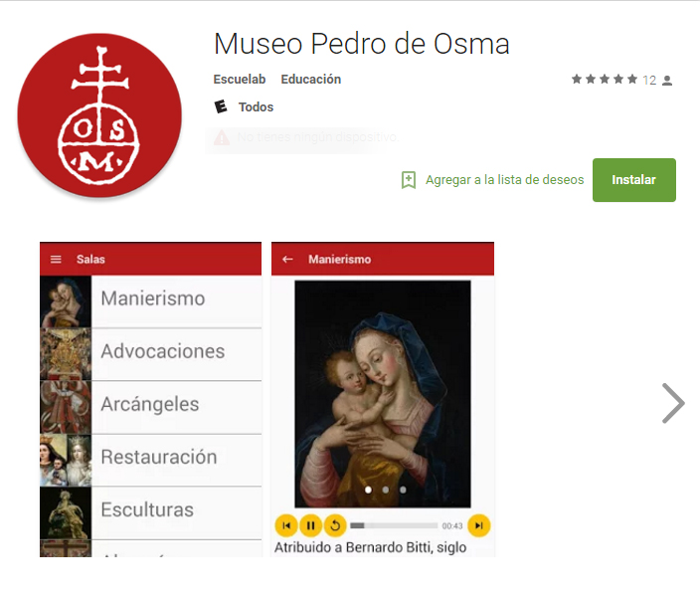This screenshot has width=700, height=601.
Task: Open the Arcángeles room thumbnail
Action: (66, 407)
